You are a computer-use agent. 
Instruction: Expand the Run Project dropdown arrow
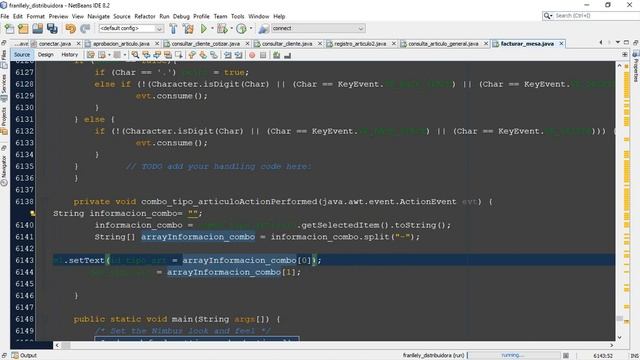click(212, 29)
